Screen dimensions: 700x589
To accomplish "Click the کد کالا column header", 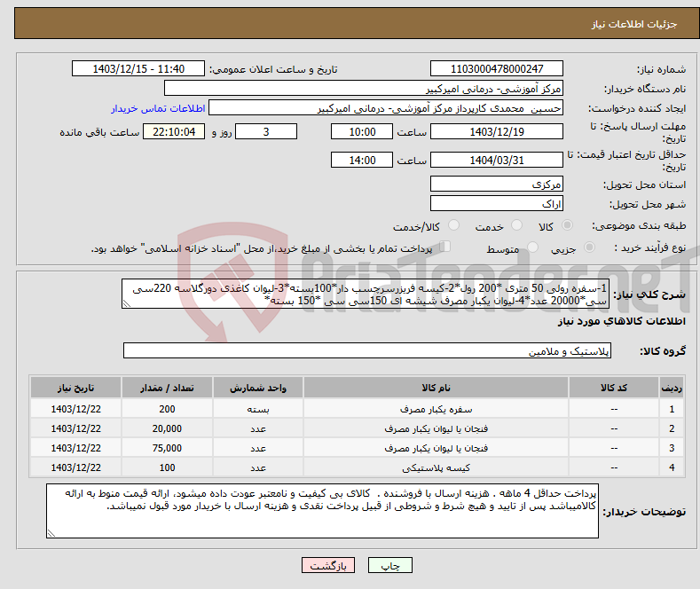I will [x=614, y=388].
